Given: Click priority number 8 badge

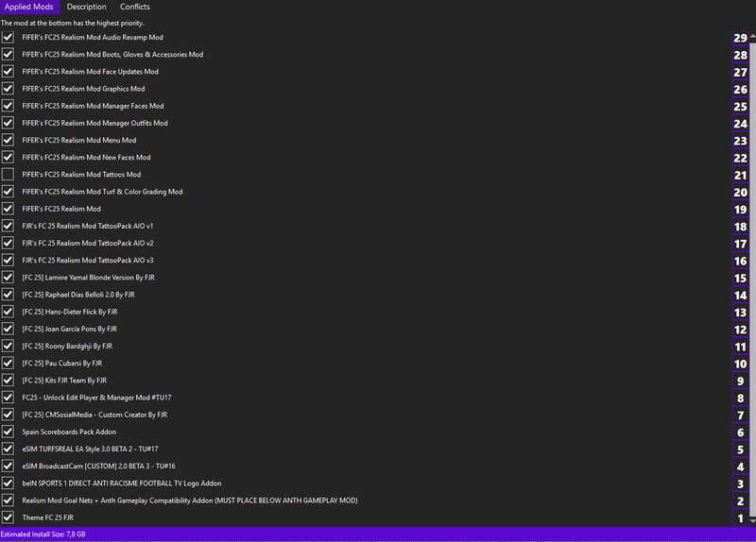Looking at the screenshot, I should coord(740,398).
